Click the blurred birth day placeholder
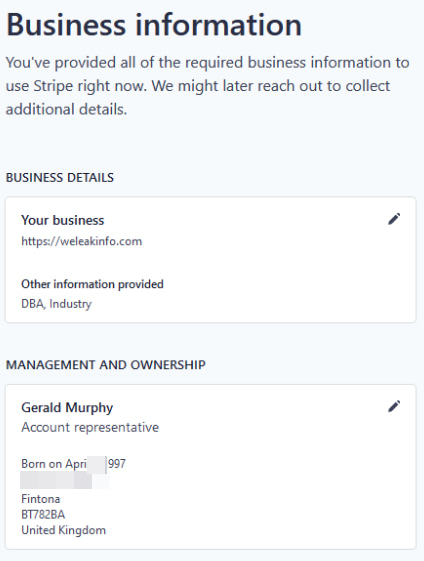The width and height of the screenshot is (424, 561). pos(97,464)
